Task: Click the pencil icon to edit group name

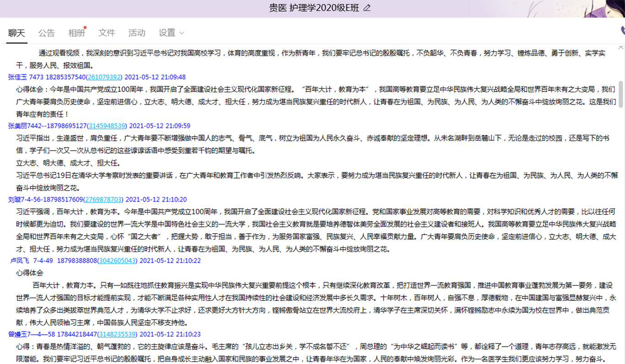Action: [366, 8]
